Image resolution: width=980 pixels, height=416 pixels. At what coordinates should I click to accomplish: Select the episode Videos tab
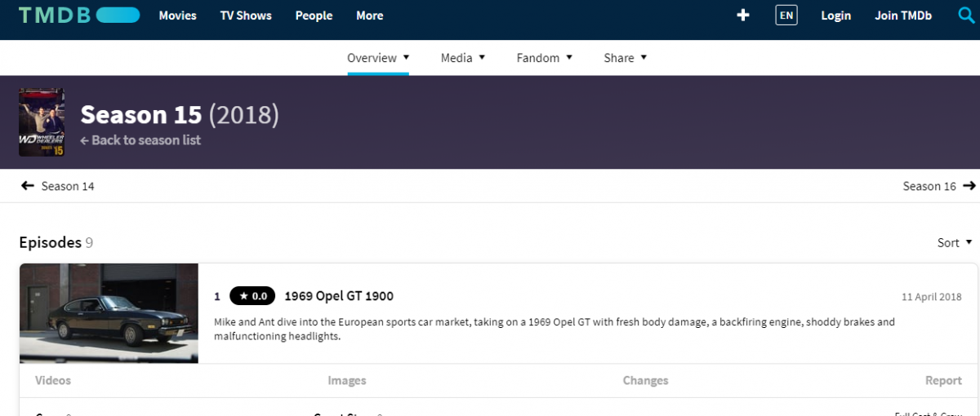53,380
